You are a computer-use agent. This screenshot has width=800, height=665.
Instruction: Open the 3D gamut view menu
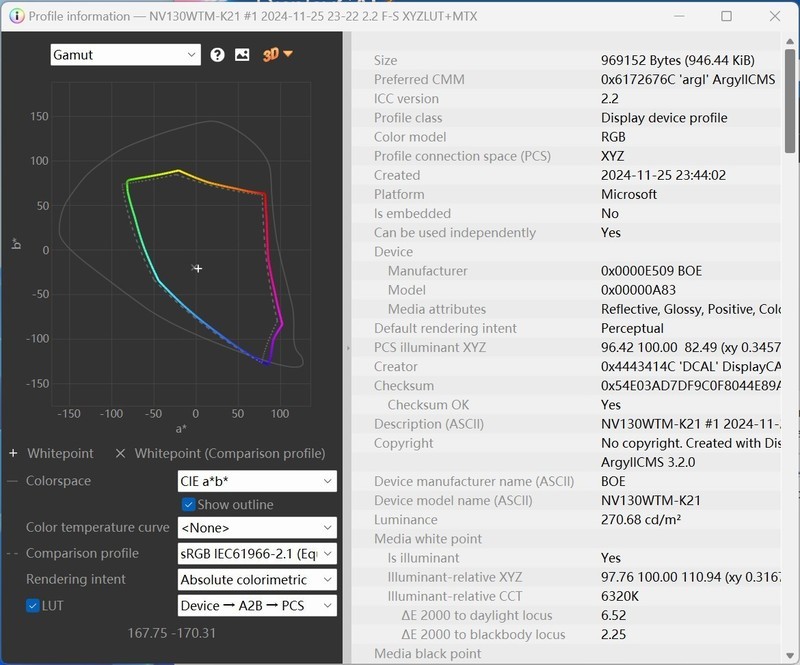(x=277, y=55)
